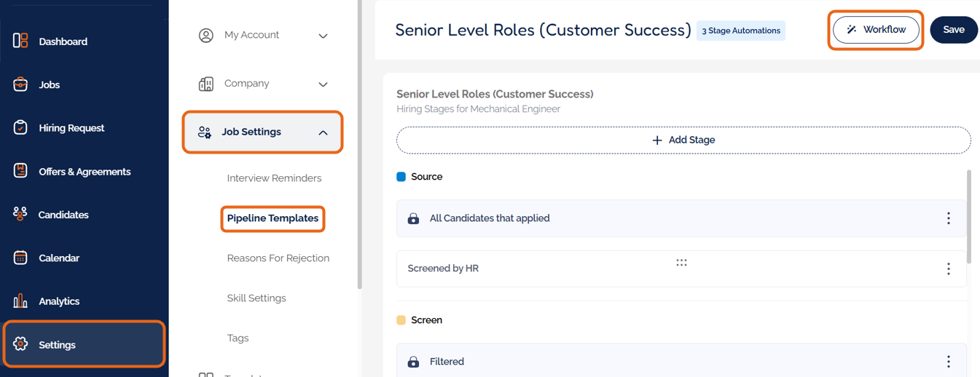Click drag handle on Screened by HR

681,263
